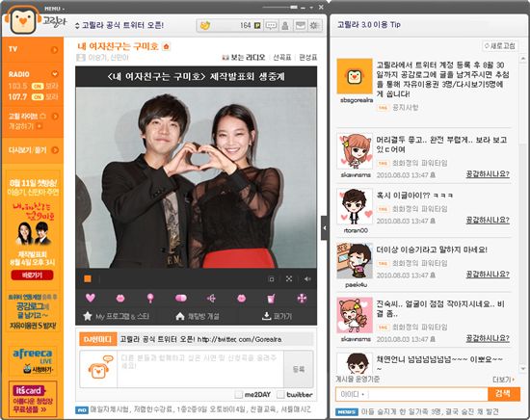
Task: Toggle the twitter checkbox
Action: [280, 394]
